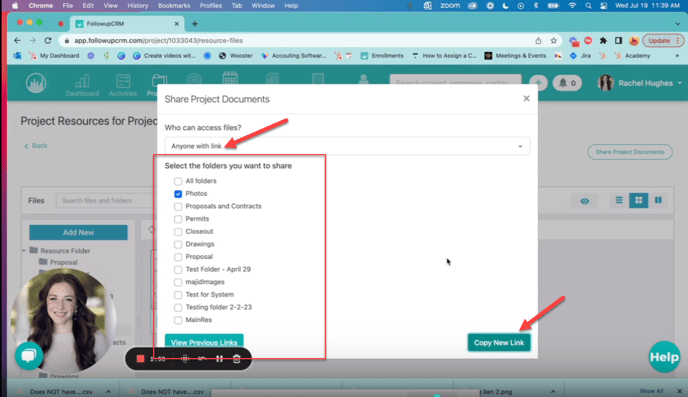Open the chat bubble widget
The height and width of the screenshot is (397, 688).
[x=29, y=355]
